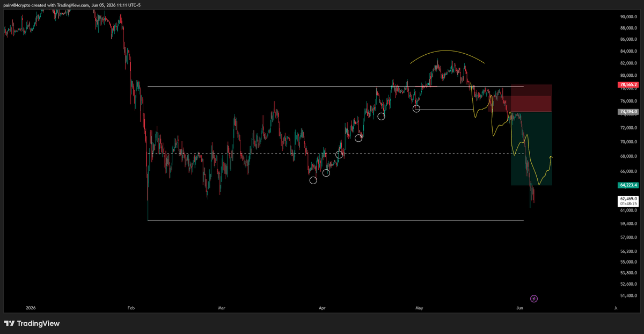Click the Mar label on time axis
The width and height of the screenshot is (644, 334).
[222, 309]
